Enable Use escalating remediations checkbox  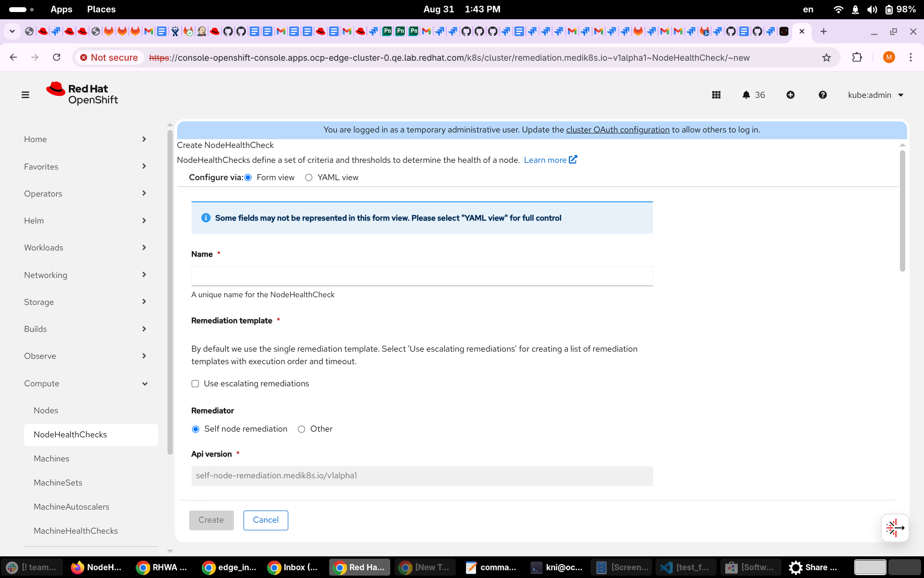click(195, 384)
